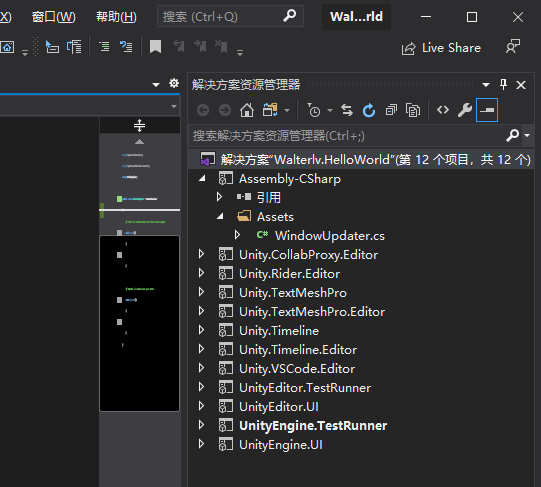Open the Solution Explorer window options dropdown
The height and width of the screenshot is (487, 541).
[x=486, y=85]
